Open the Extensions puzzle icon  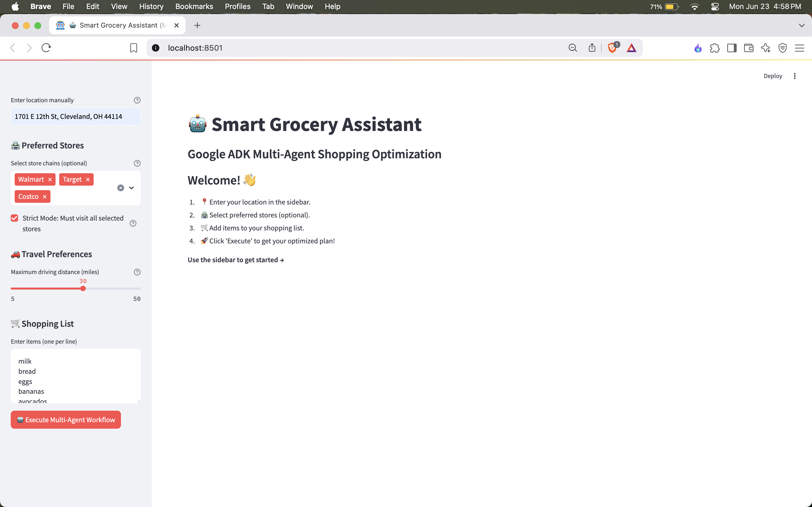[x=715, y=48]
